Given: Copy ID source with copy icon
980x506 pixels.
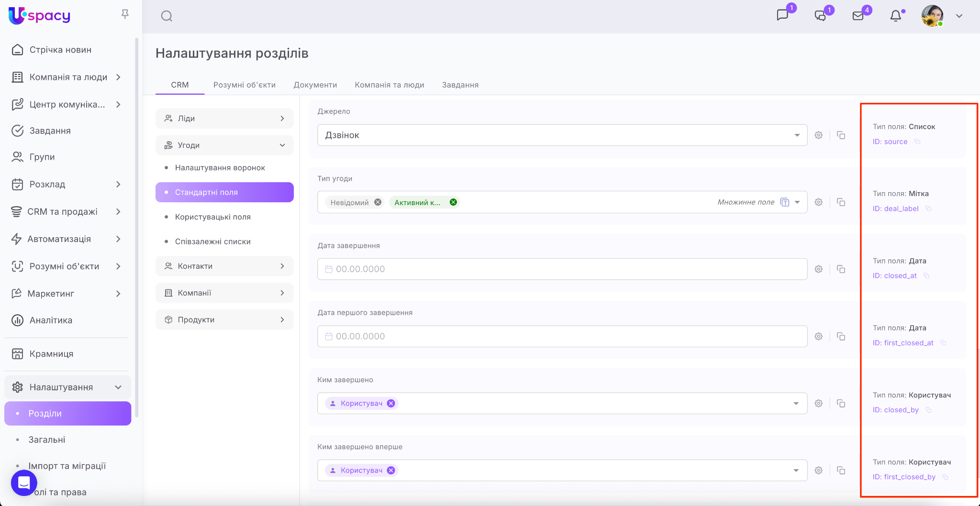Looking at the screenshot, I should pos(917,142).
